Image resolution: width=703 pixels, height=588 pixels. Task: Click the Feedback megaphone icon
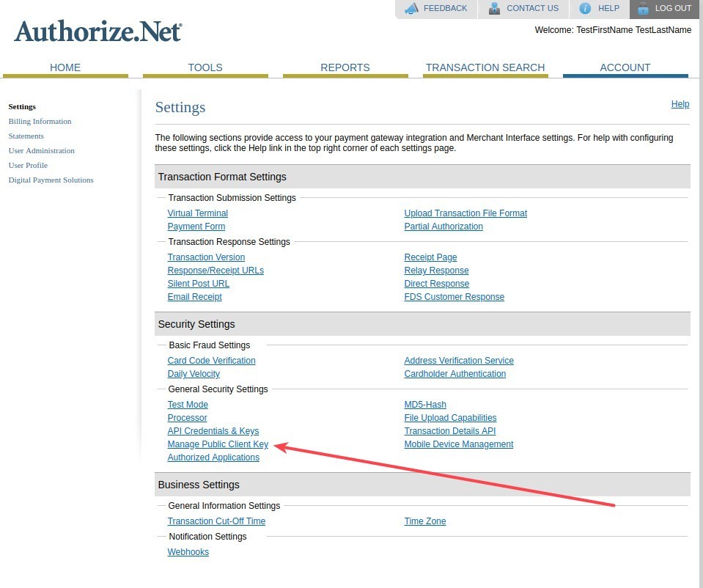[x=411, y=8]
